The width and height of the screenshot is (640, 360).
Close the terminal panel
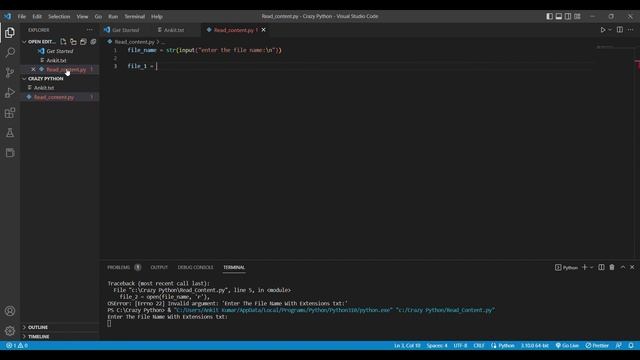point(632,267)
